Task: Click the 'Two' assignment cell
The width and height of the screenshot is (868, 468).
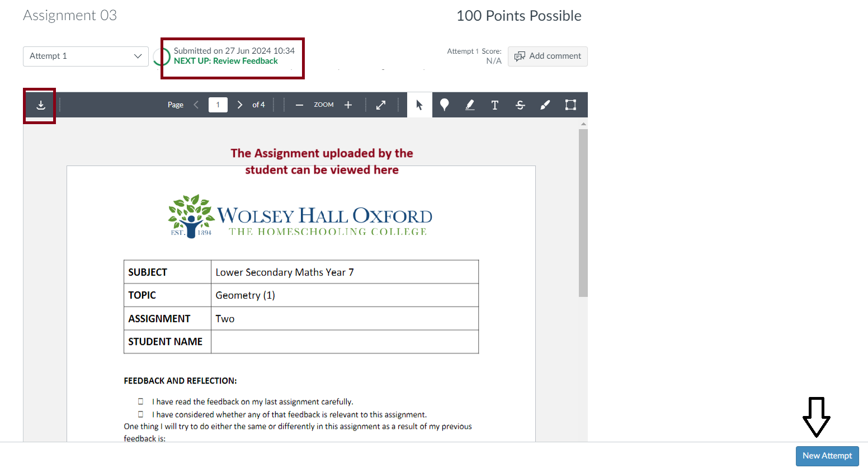Action: coord(345,318)
